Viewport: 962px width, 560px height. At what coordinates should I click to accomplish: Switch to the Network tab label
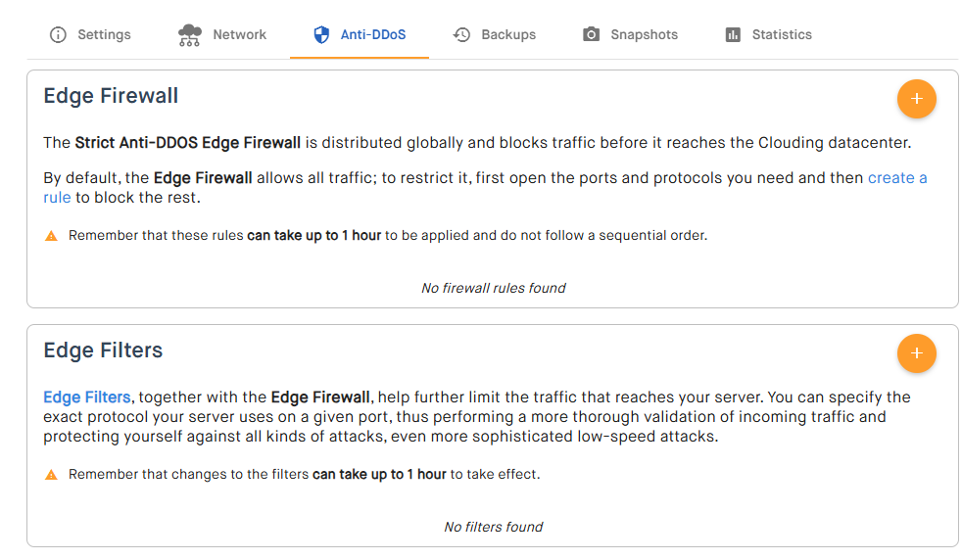pos(240,34)
